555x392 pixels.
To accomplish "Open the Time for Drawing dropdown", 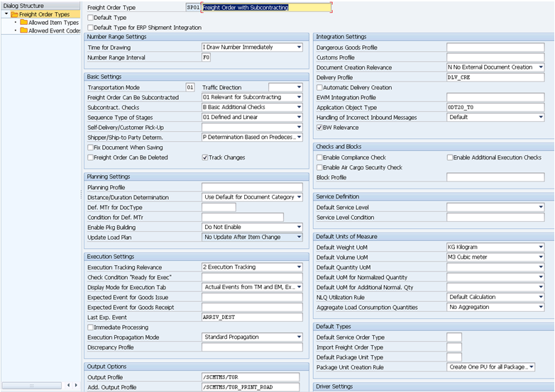I will (x=299, y=47).
